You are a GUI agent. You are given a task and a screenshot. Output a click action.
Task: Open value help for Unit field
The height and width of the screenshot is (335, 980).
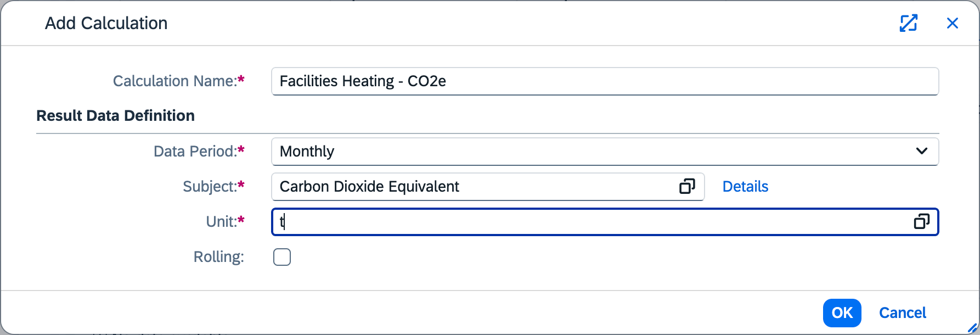pyautogui.click(x=921, y=222)
